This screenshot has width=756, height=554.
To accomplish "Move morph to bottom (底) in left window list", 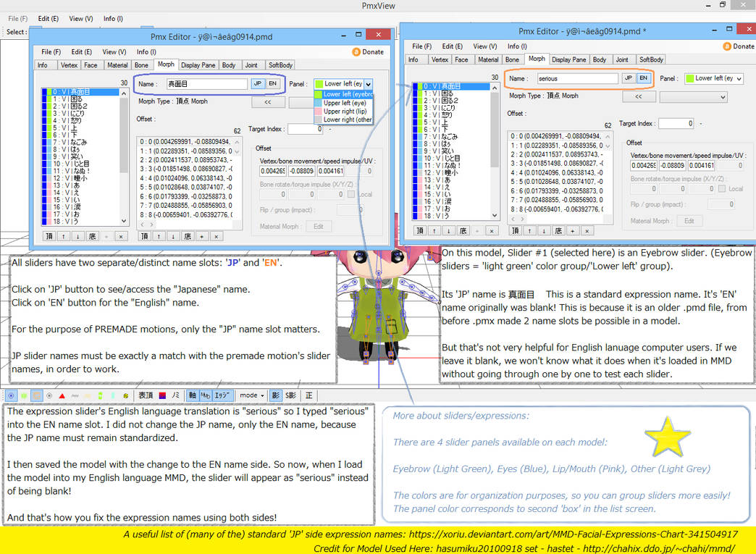I will pos(92,236).
